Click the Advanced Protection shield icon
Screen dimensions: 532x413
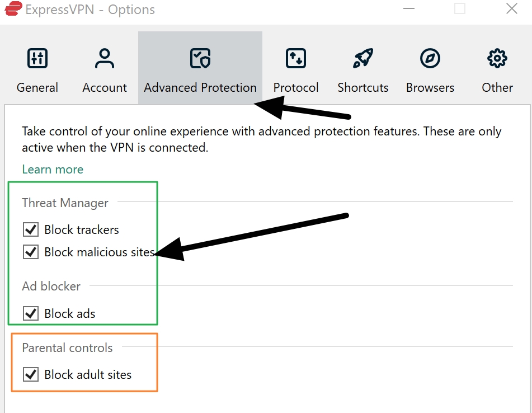click(200, 58)
